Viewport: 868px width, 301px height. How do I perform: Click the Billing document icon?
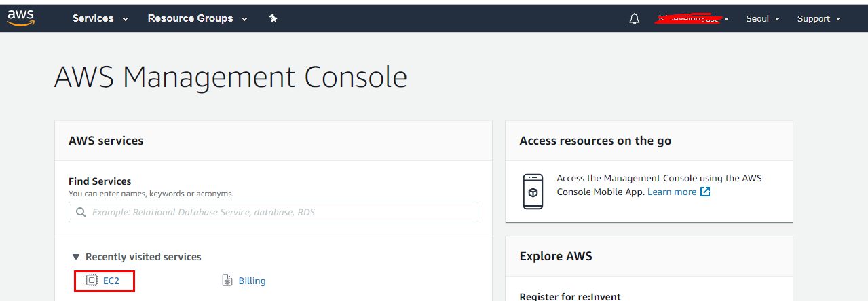click(227, 281)
